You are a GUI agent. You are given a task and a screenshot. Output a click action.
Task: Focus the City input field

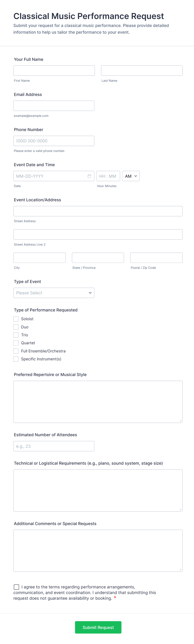[x=39, y=258]
